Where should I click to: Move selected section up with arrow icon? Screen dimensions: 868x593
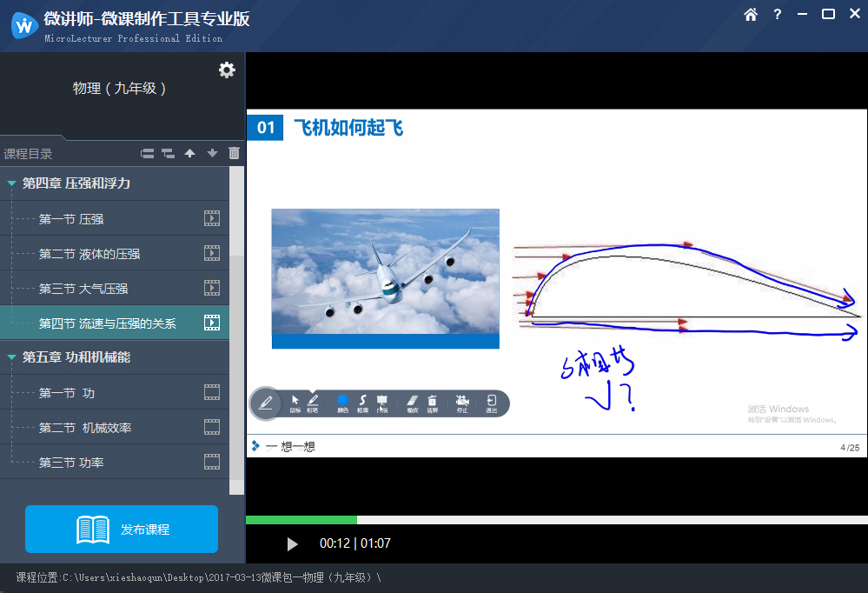click(190, 154)
